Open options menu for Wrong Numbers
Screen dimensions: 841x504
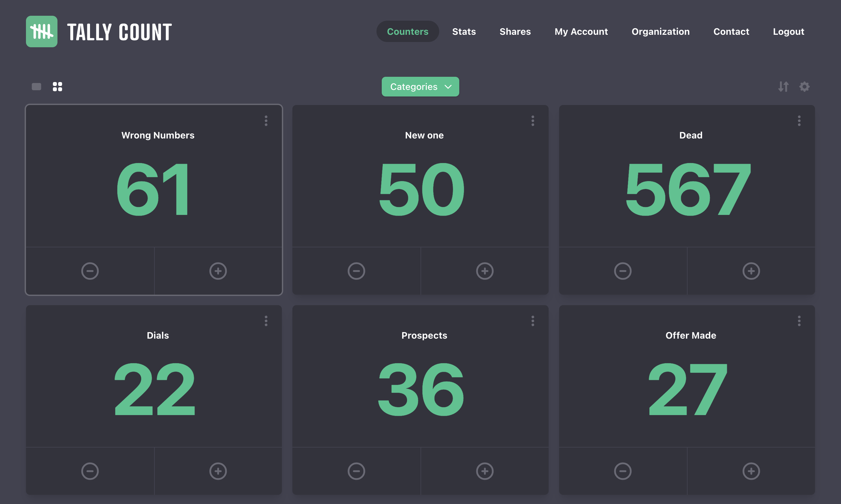click(x=266, y=120)
